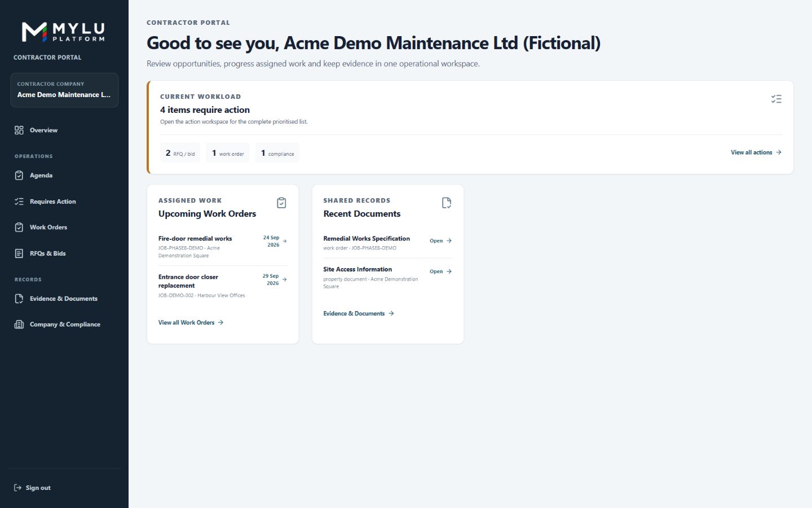812x508 pixels.
Task: Click the 29 Sep 2026 due date
Action: 271,279
